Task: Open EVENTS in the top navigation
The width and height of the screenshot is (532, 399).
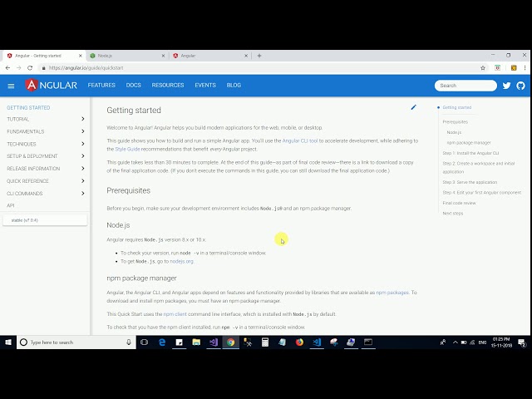Action: tap(205, 85)
